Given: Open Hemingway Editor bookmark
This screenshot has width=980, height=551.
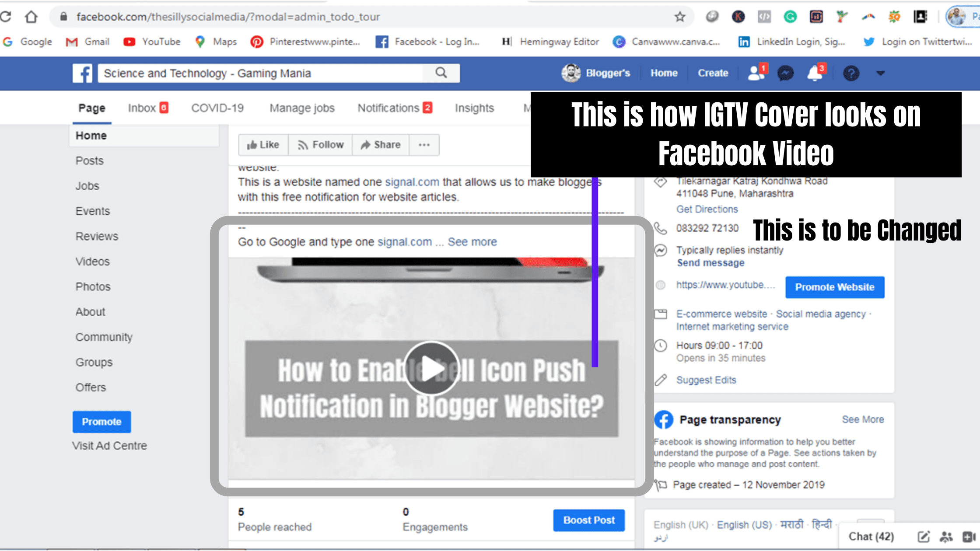Looking at the screenshot, I should 550,42.
